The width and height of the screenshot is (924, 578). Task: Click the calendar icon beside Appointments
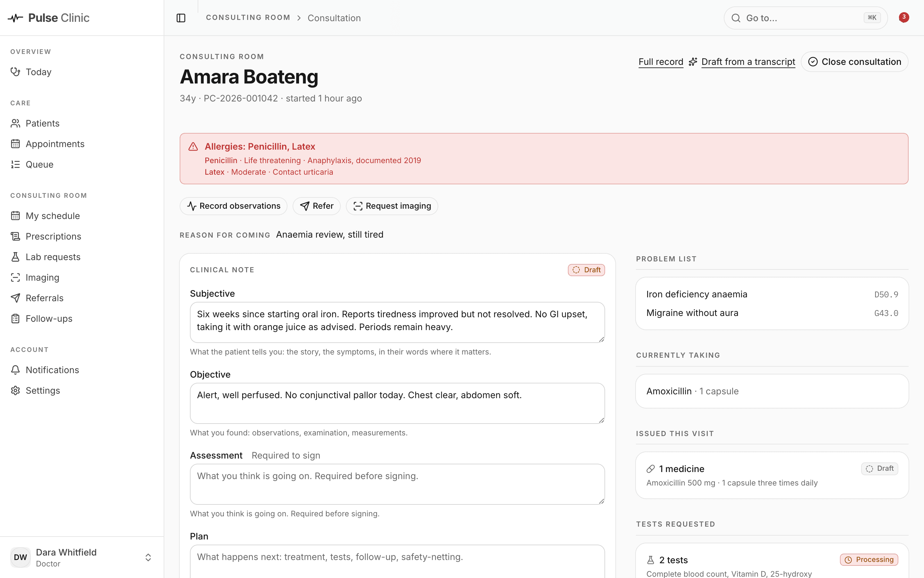pyautogui.click(x=15, y=144)
